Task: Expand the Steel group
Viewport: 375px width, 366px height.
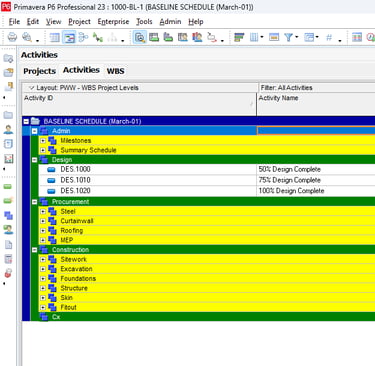Action: [x=43, y=211]
